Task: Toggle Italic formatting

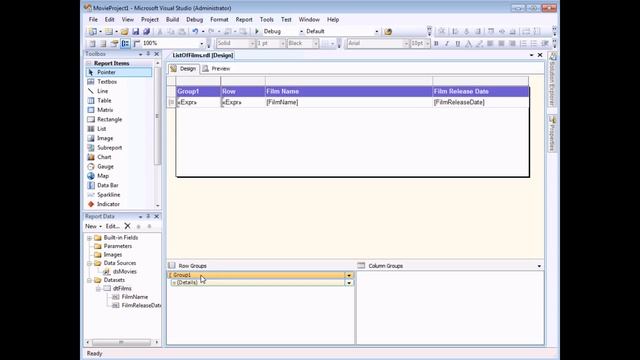Action: click(447, 43)
